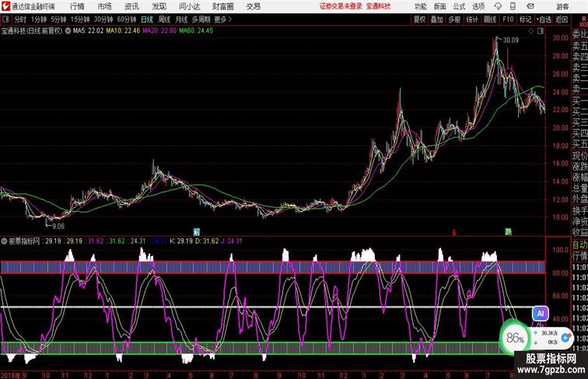Click the 9.06 low price label
The width and height of the screenshot is (588, 379).
[x=58, y=226]
